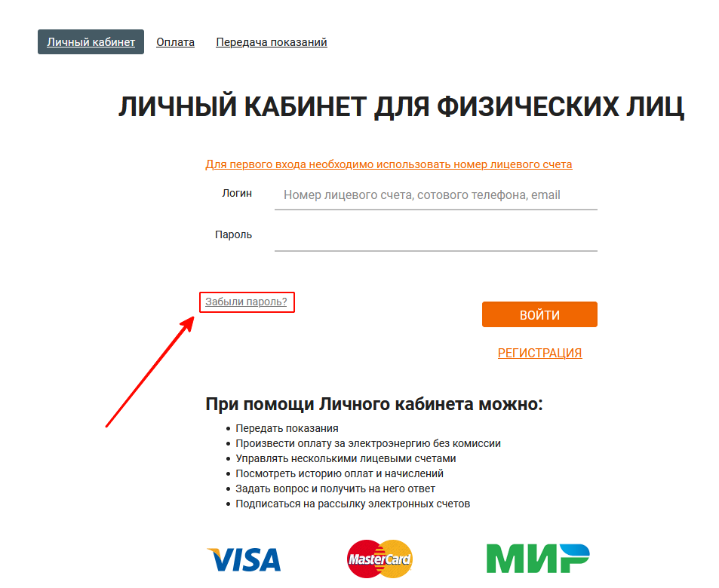Image resolution: width=719 pixels, height=588 pixels.
Task: Focus the Логин input field
Action: pos(435,196)
